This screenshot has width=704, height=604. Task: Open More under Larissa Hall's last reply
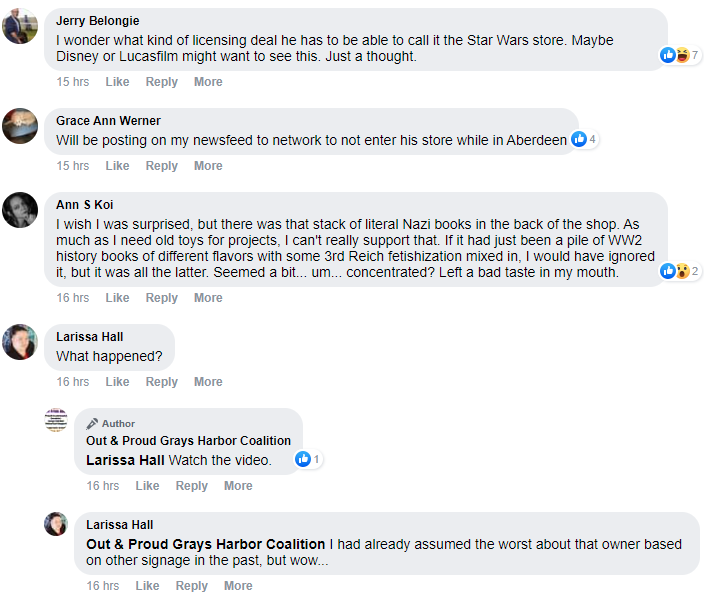(238, 586)
